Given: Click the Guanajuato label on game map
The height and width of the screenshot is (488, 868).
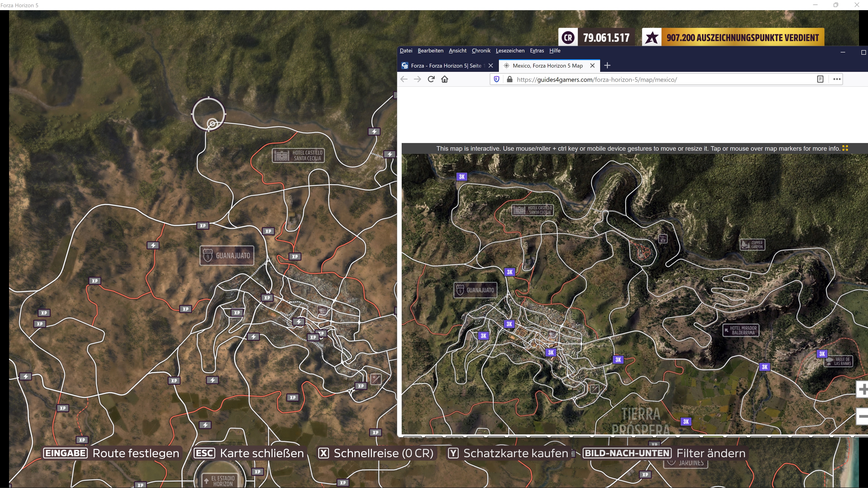Looking at the screenshot, I should [227, 256].
